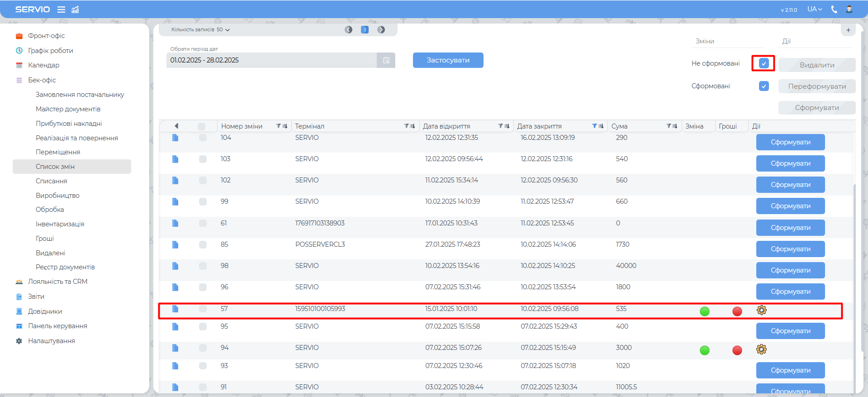868x397 pixels.
Task: Collapse the Бек-офіс menu section
Action: pos(42,80)
